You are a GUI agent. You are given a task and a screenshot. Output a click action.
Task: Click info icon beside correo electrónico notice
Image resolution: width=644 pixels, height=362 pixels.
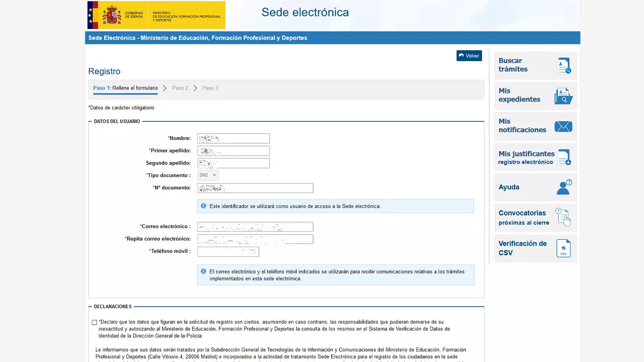[x=203, y=271]
